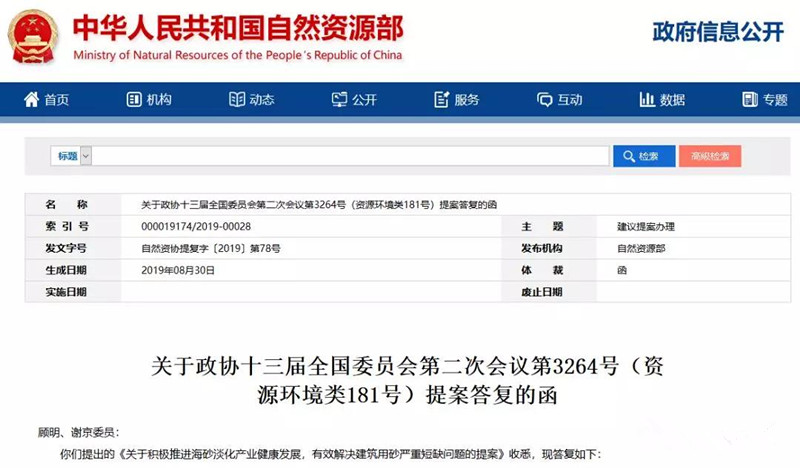Click the 政府信息公开 header title
This screenshot has height=468, width=800.
[x=718, y=32]
